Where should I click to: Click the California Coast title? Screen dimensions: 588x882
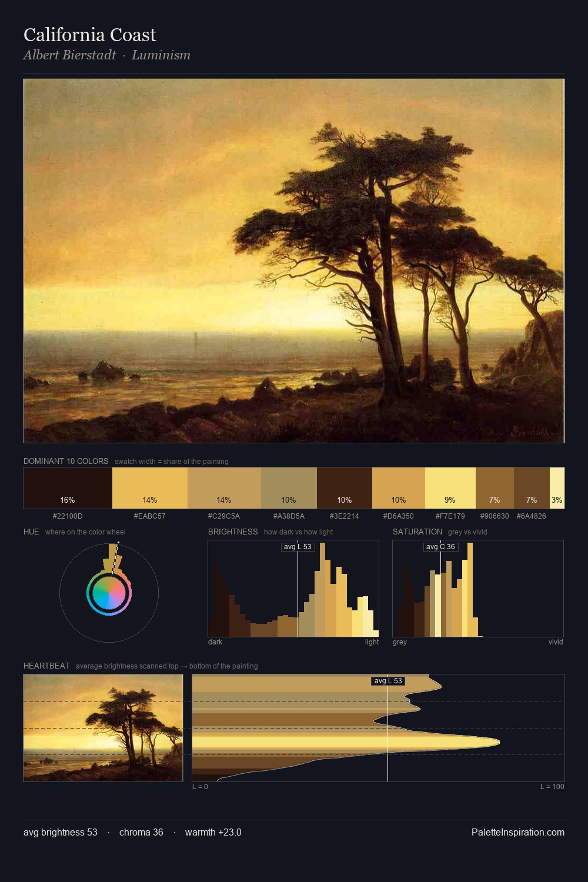click(90, 35)
